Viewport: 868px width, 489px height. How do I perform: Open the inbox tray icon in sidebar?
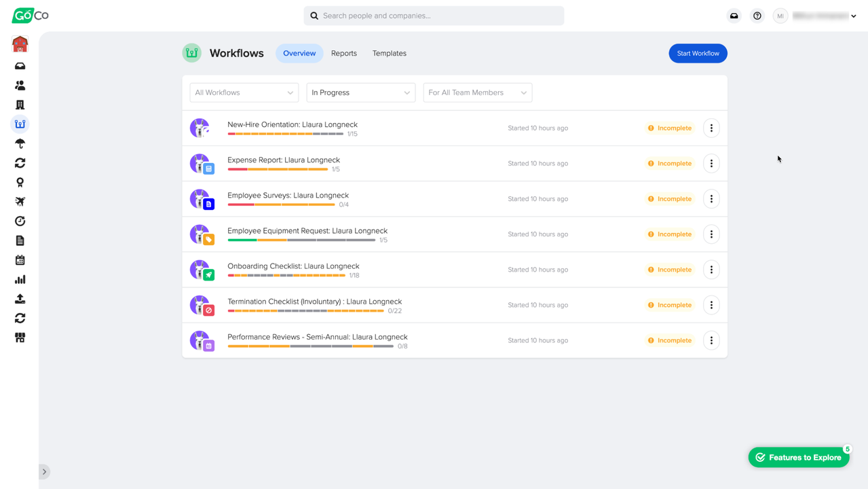(x=20, y=66)
